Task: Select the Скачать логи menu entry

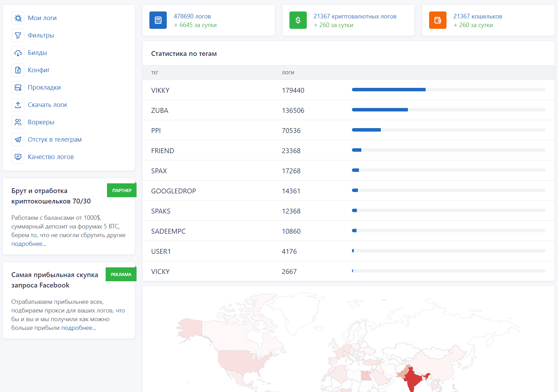Action: [x=47, y=105]
